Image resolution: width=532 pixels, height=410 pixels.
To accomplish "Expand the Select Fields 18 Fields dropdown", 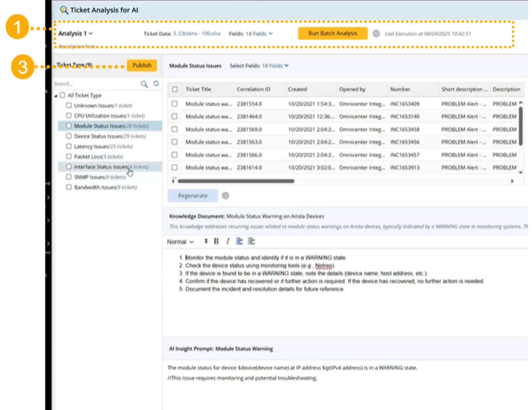I will click(275, 66).
